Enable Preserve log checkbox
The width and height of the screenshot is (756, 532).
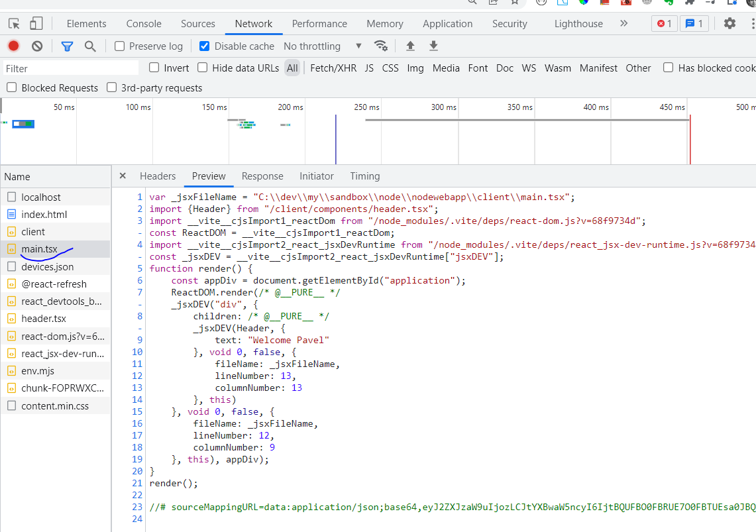(119, 46)
